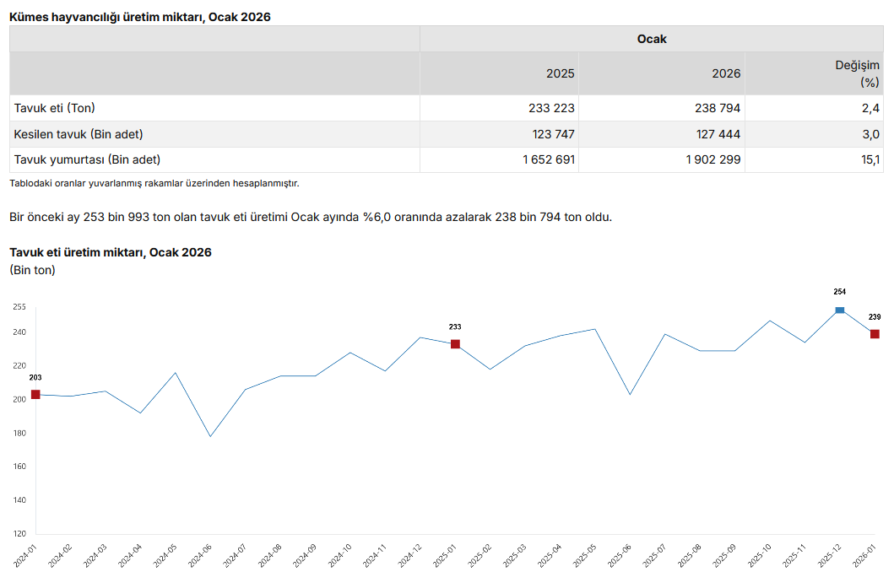
Task: Select the 15,1 percent change cell
Action: coord(870,159)
